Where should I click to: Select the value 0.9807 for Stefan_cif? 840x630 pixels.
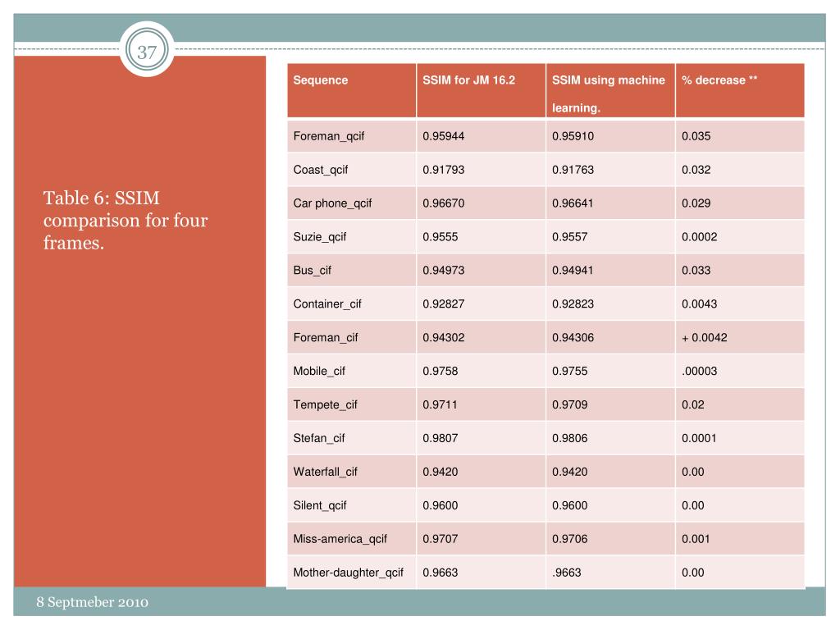[x=441, y=438]
